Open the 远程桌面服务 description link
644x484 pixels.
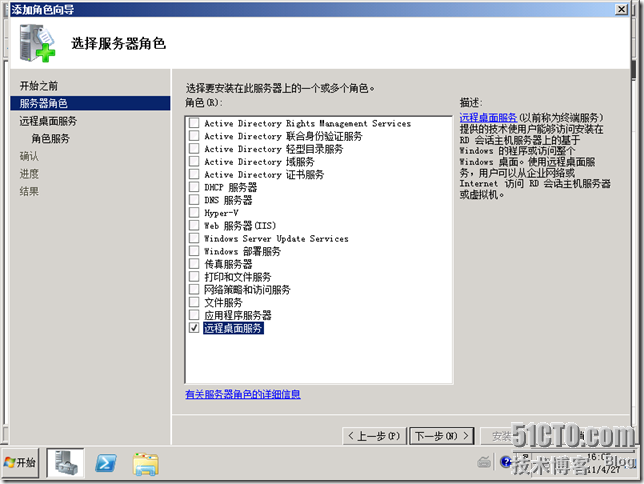coord(488,118)
